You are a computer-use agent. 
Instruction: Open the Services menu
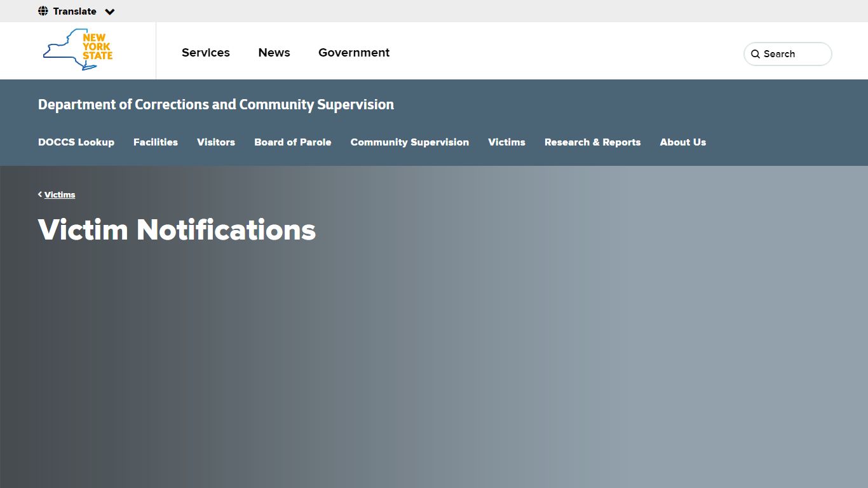(206, 53)
